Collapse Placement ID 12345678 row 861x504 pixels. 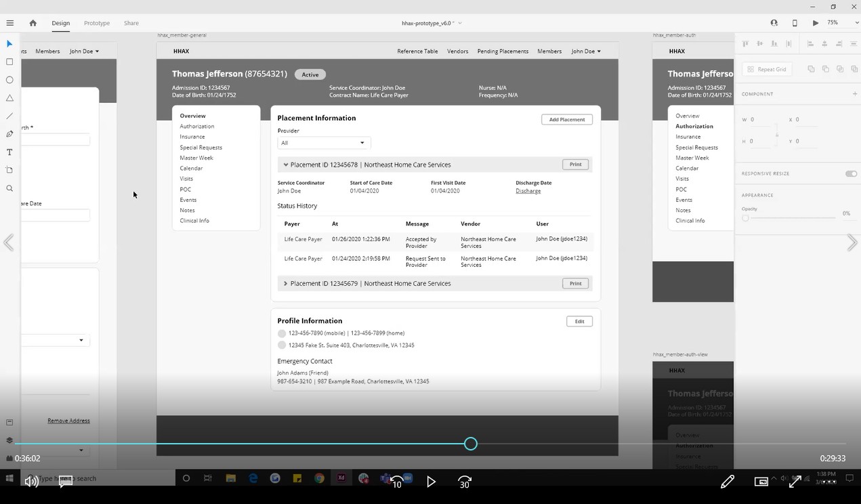286,165
